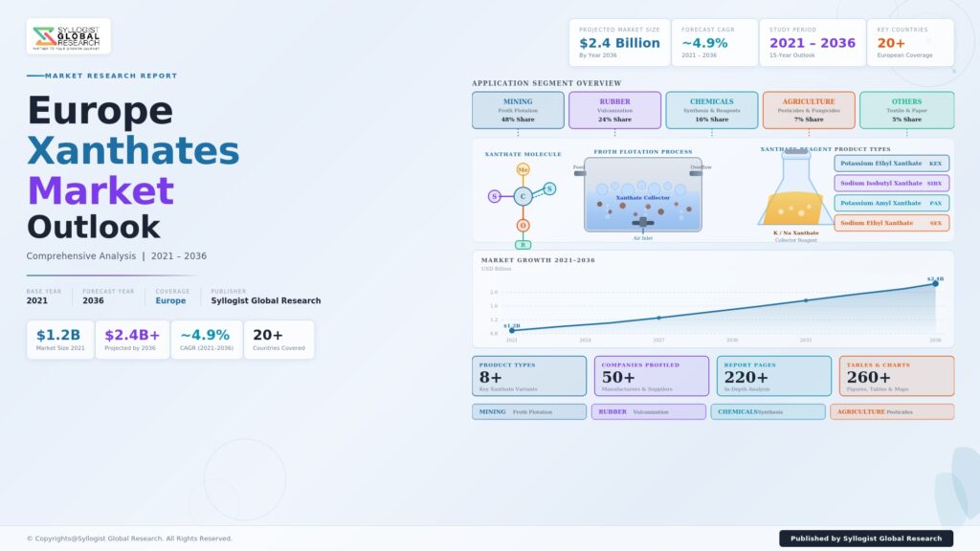This screenshot has width=980, height=551.
Task: Click the orange O atom circle
Action: coord(523,226)
